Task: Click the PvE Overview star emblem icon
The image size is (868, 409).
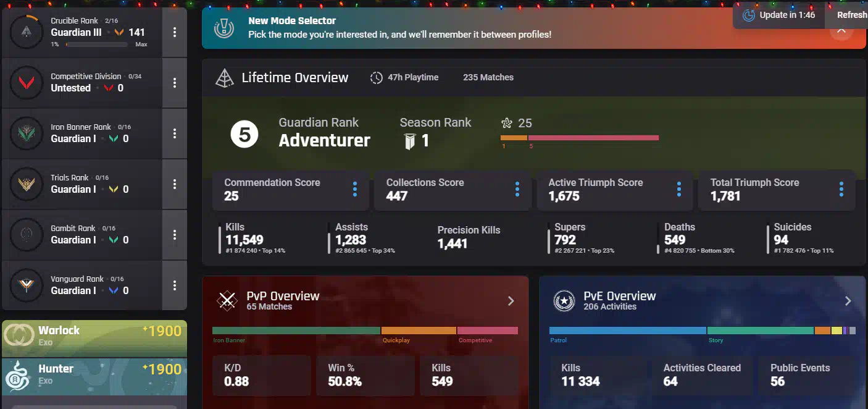Action: pyautogui.click(x=564, y=301)
